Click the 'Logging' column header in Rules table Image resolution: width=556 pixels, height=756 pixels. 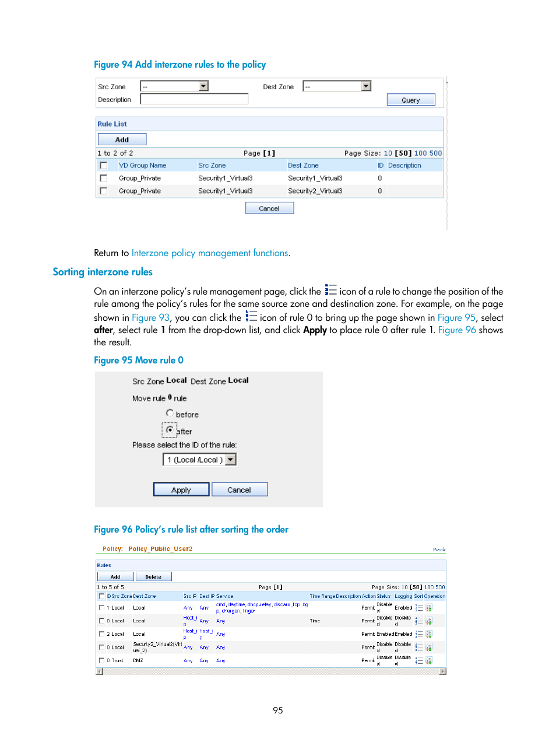tap(403, 596)
